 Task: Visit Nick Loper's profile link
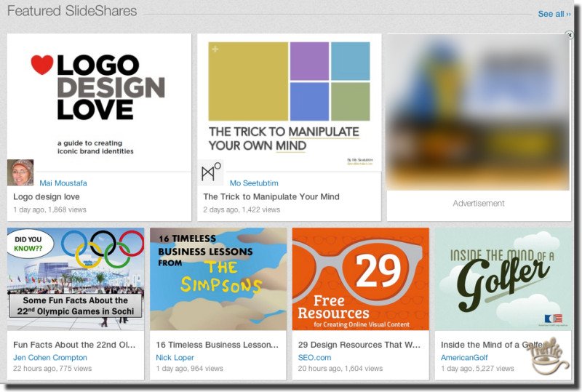point(175,358)
